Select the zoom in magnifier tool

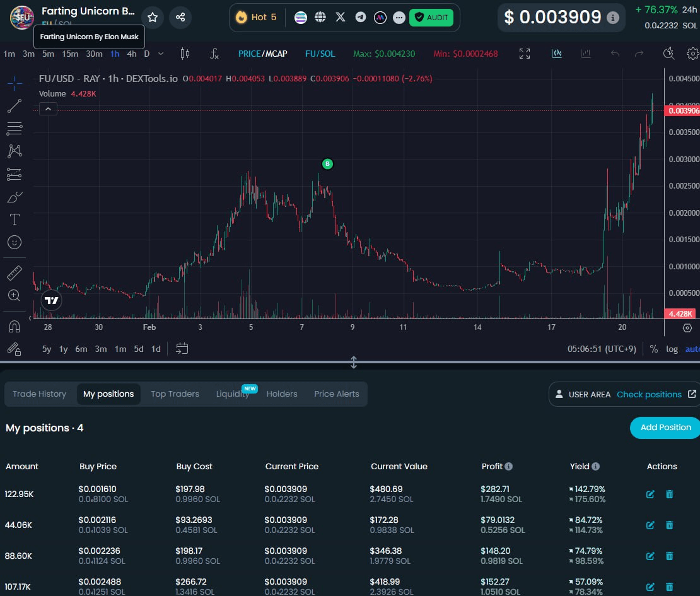pyautogui.click(x=15, y=296)
